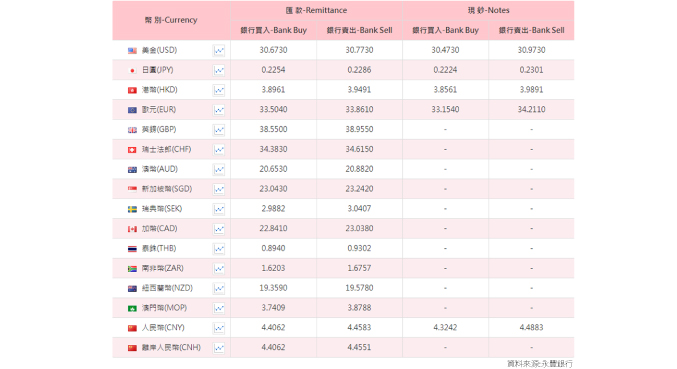This screenshot has width=677, height=369.
Task: Click the Remittance column header
Action: (x=316, y=10)
